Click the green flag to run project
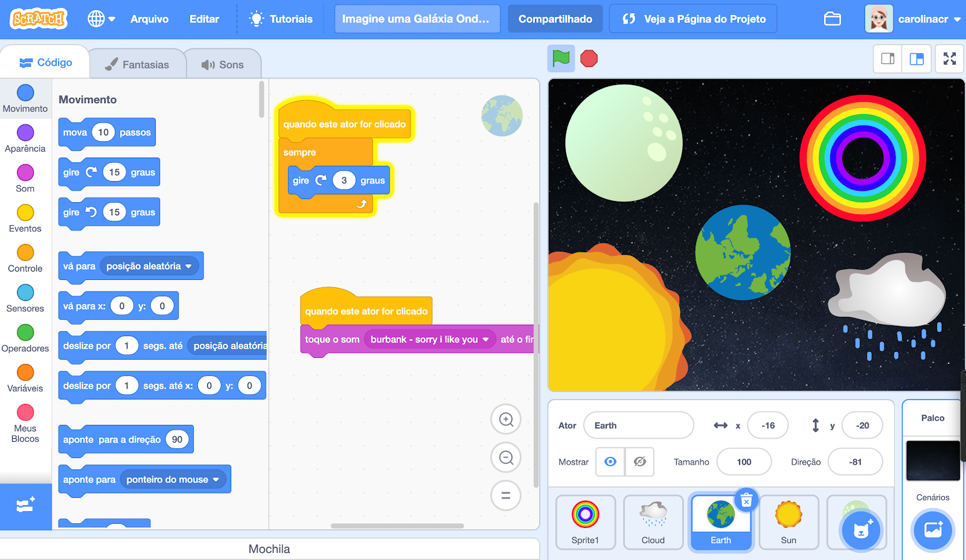This screenshot has height=560, width=966. click(561, 59)
